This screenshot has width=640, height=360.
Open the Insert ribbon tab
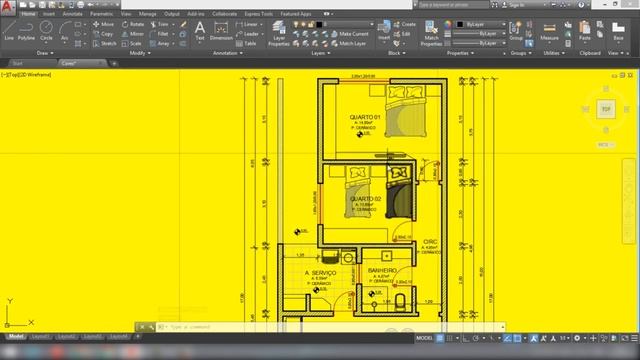49,14
